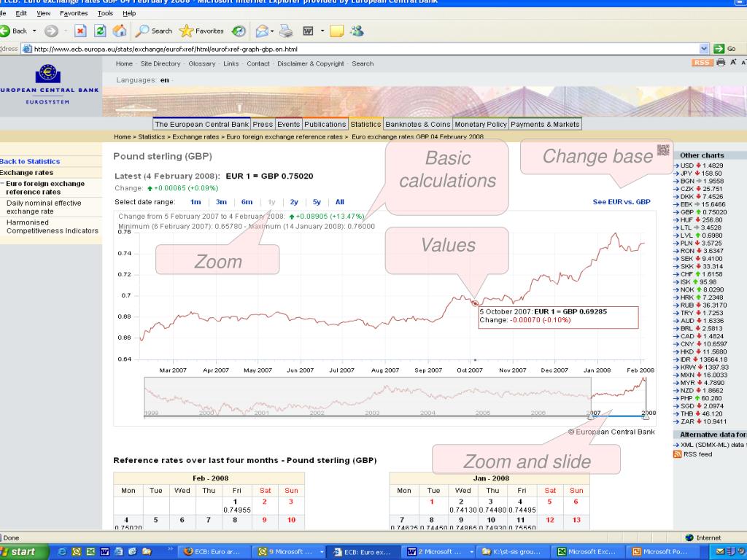Click the page printer icon next to RSS
747x560 pixels.
[721, 63]
